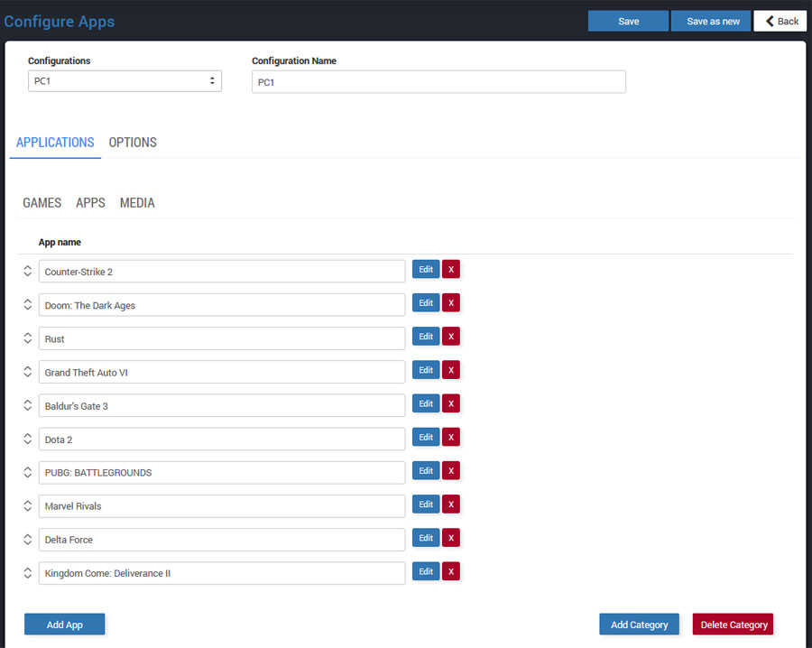Click the App name column header
This screenshot has width=812, height=648.
[60, 243]
